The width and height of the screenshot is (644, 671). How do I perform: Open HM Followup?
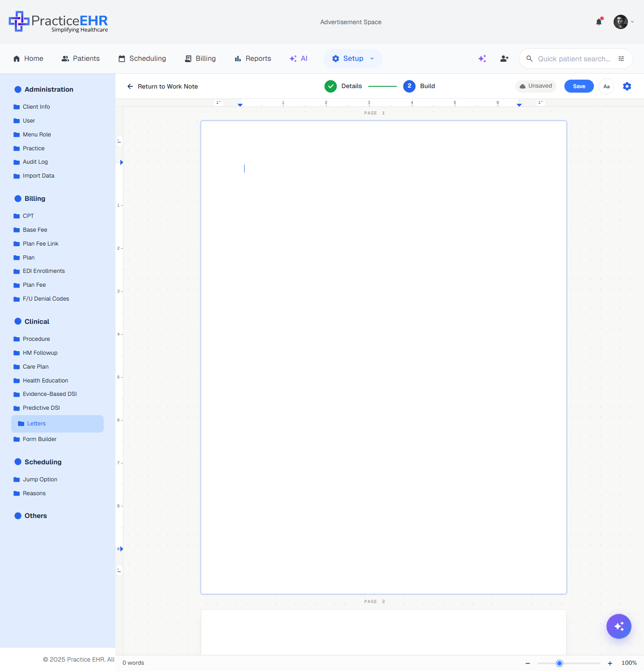click(x=40, y=353)
